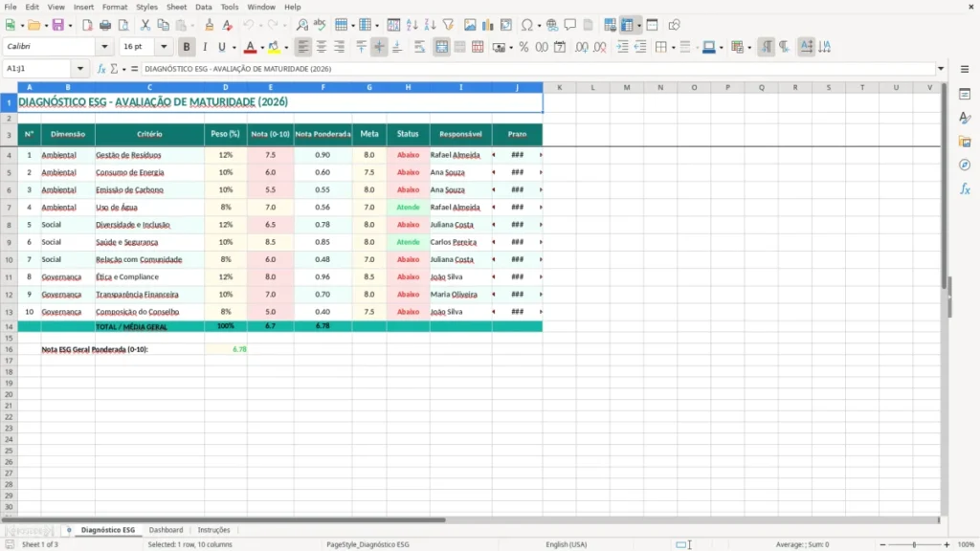Open the Data menu
Image resolution: width=980 pixels, height=551 pixels.
203,7
